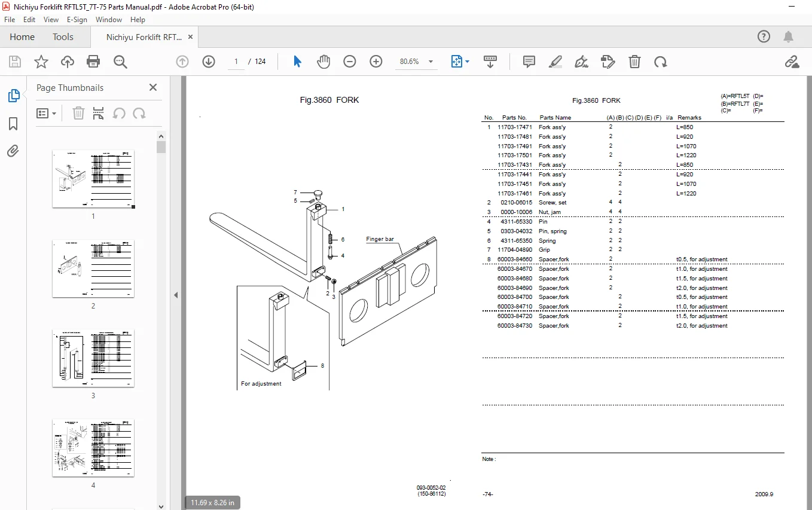This screenshot has width=812, height=510.
Task: Rotate thumbnails clockwise
Action: click(x=139, y=113)
